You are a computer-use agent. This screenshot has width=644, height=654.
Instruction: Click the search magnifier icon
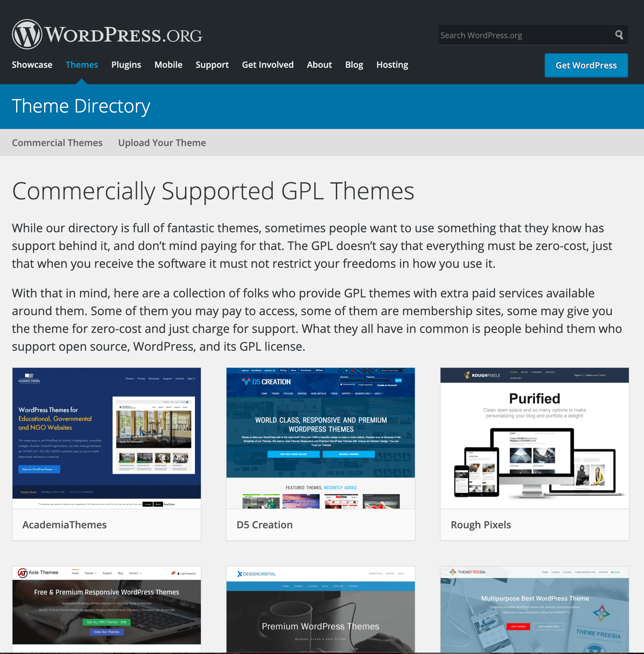click(619, 35)
